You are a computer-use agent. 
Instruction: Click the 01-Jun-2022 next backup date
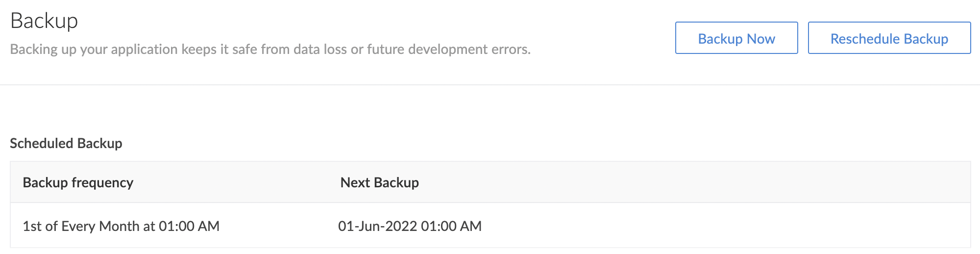pos(377,226)
